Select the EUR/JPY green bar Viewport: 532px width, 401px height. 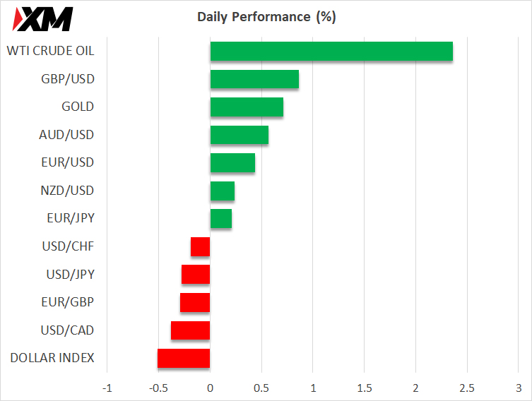pyautogui.click(x=221, y=219)
